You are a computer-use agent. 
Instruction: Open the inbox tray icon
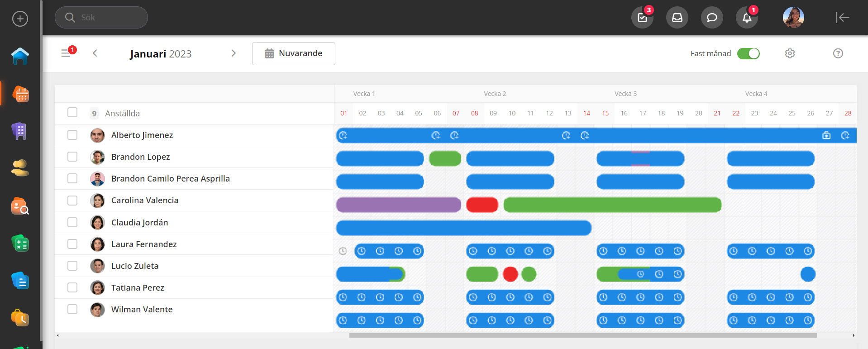(x=677, y=18)
